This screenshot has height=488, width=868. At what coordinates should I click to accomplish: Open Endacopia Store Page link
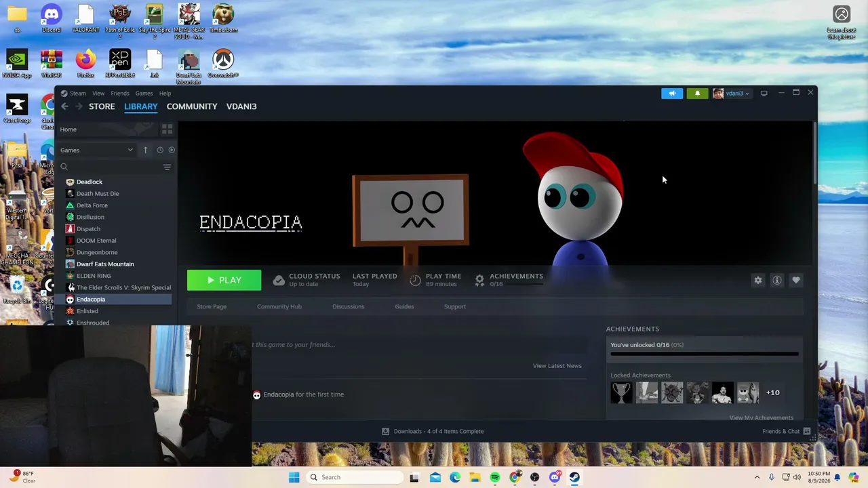212,306
